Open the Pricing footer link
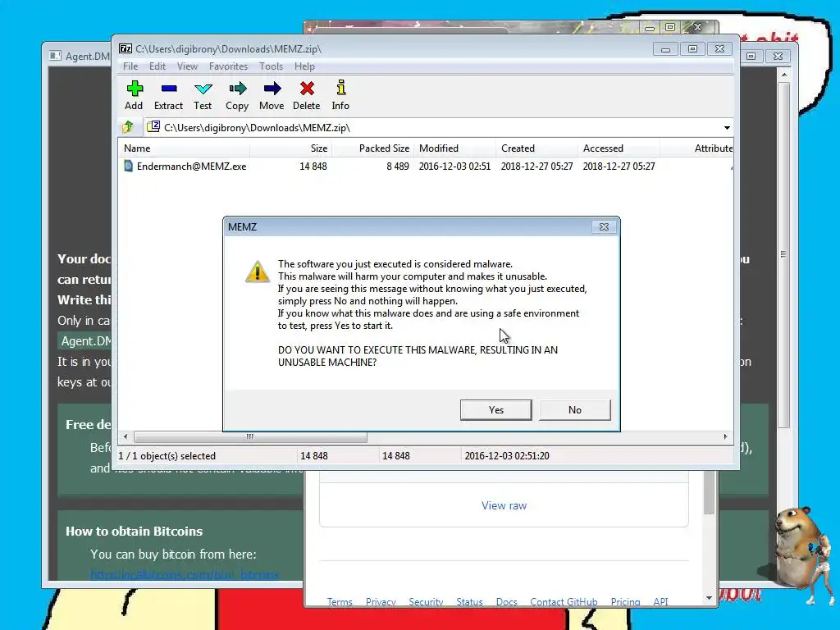Viewport: 840px width, 630px height. click(625, 601)
